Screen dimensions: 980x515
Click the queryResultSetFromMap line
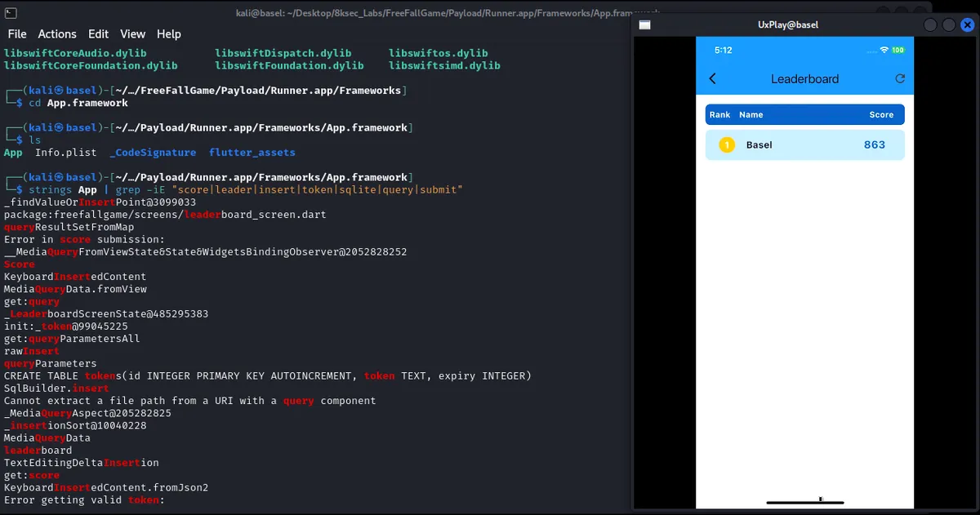pyautogui.click(x=69, y=227)
